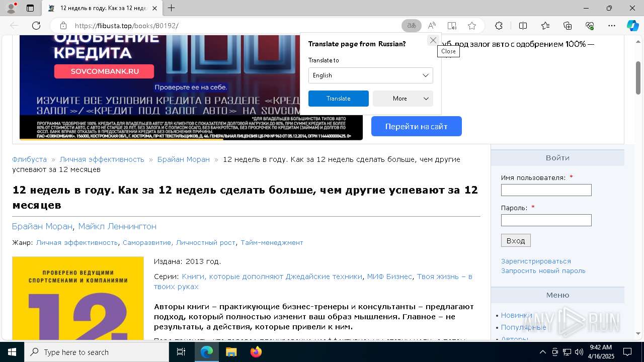Expand the More options dropdown
The image size is (644, 362).
click(x=403, y=99)
